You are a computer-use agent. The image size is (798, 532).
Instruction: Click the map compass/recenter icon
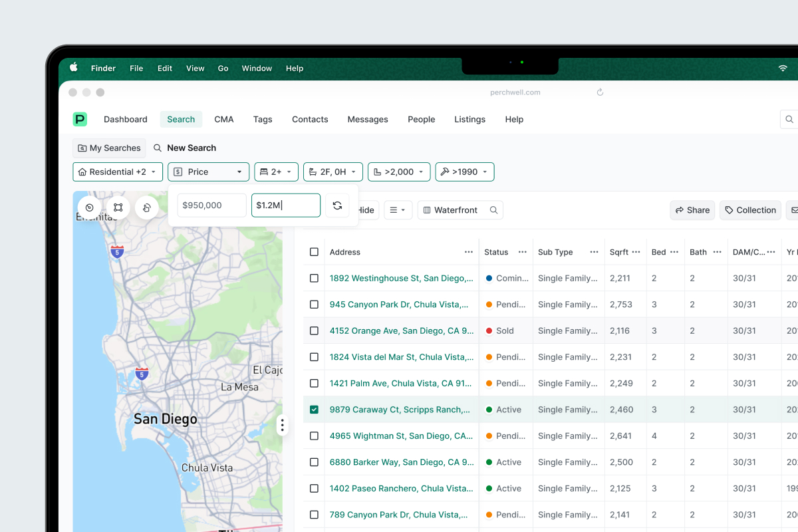90,207
